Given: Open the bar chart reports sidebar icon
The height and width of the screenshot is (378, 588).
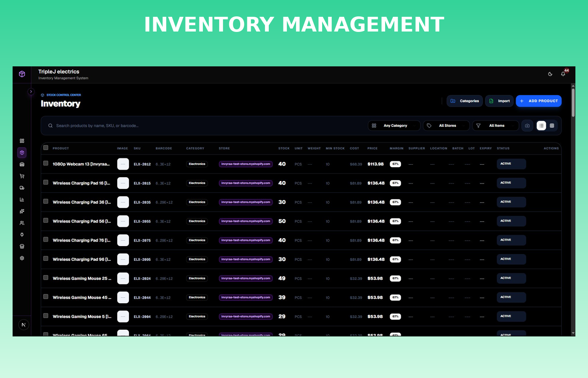Looking at the screenshot, I should (22, 199).
